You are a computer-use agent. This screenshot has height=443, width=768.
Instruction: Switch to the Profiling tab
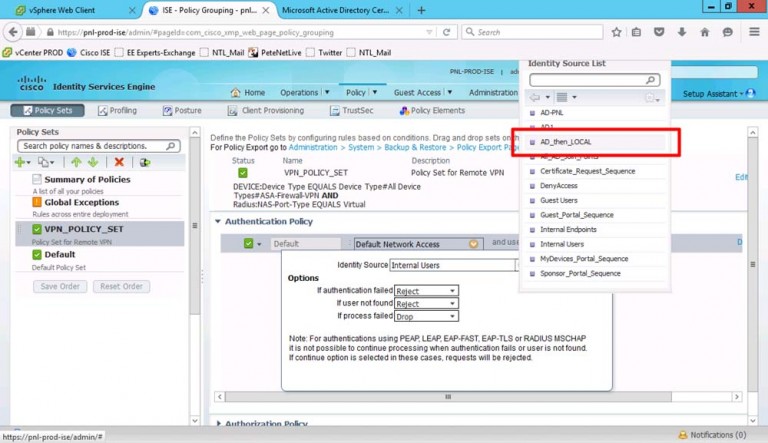[118, 110]
